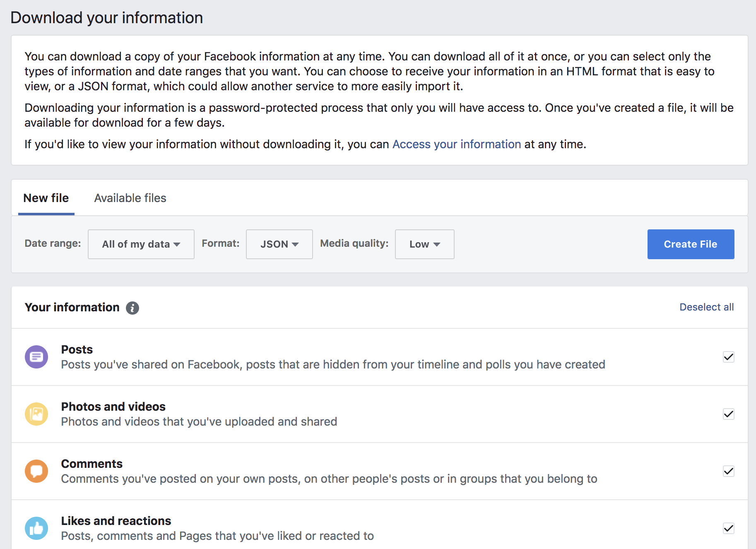Click the yellow Photos and videos icon
The width and height of the screenshot is (756, 549).
36,414
